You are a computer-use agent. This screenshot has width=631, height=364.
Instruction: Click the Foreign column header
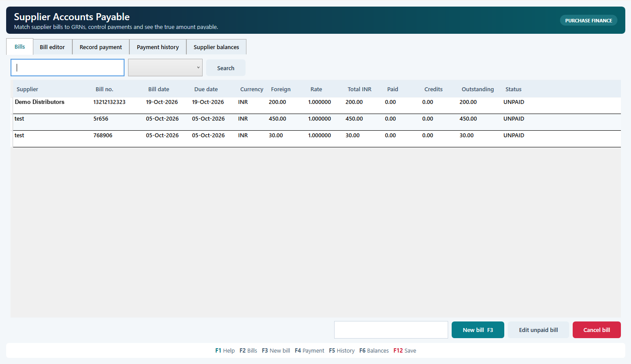click(x=281, y=89)
